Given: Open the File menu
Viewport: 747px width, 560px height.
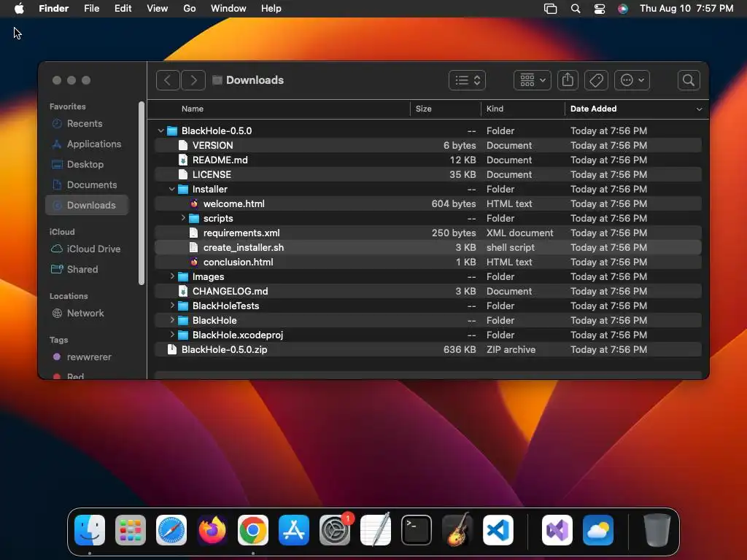Looking at the screenshot, I should [x=91, y=9].
